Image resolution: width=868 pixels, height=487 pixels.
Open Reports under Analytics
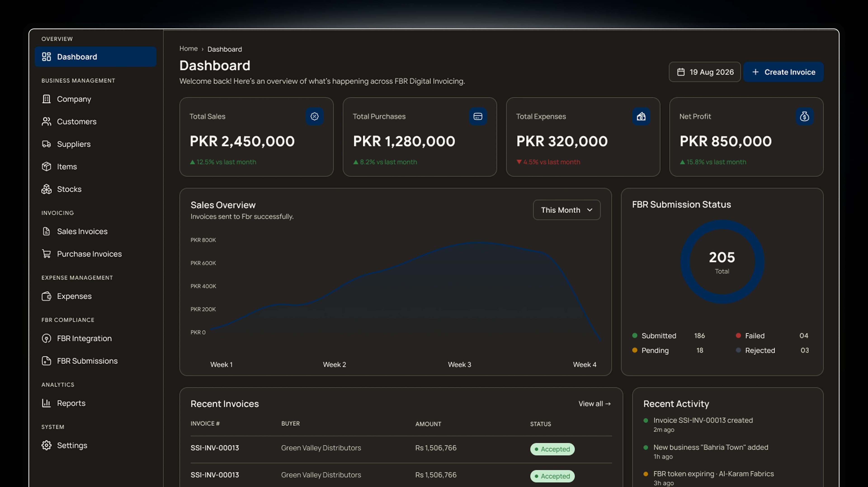[95, 403]
